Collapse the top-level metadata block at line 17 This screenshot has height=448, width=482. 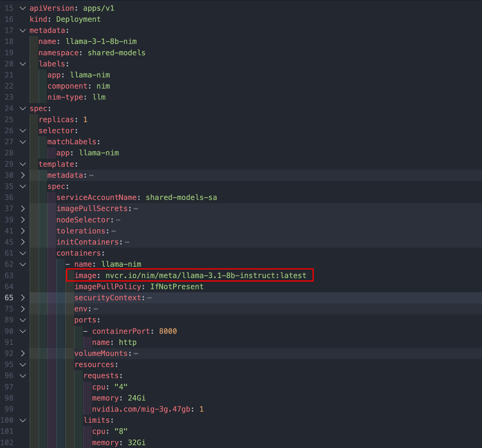(23, 30)
